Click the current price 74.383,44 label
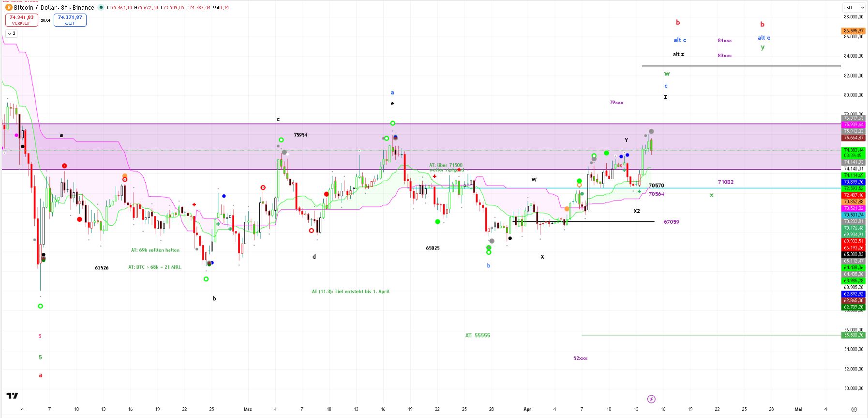This screenshot has width=868, height=418. click(x=853, y=150)
